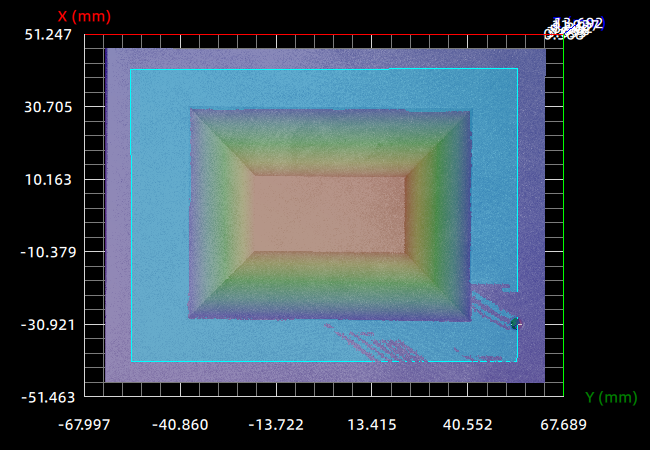
Task: Pick the 40.552 Y-axis tick label
Action: coord(467,425)
